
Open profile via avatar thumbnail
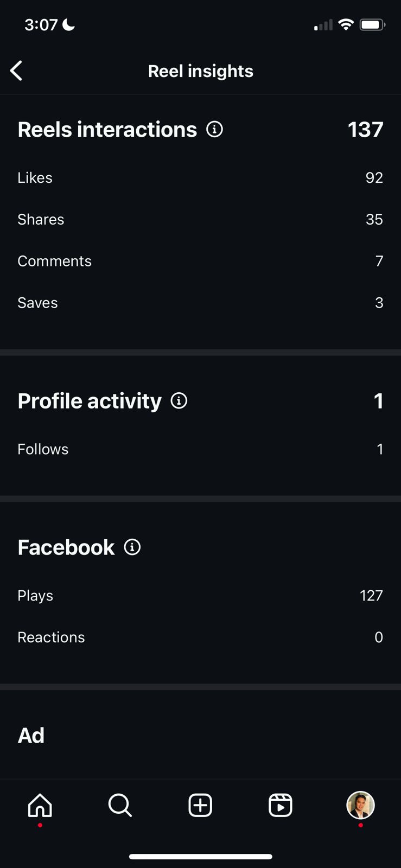click(x=360, y=805)
